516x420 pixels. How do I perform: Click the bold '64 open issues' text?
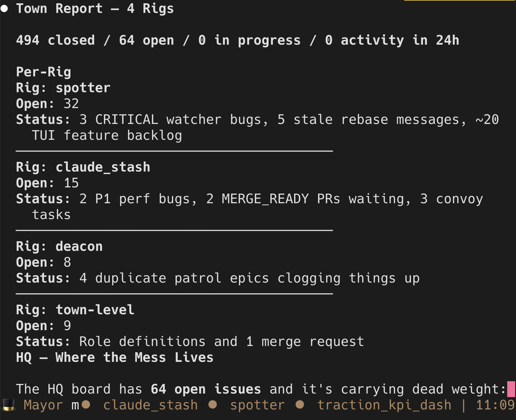206,389
